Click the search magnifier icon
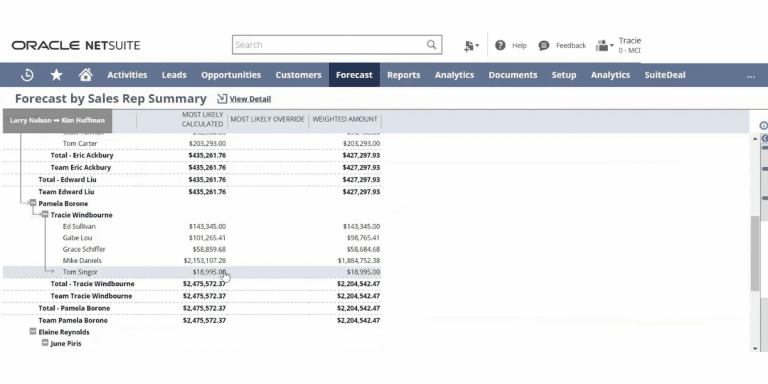The width and height of the screenshot is (768, 384). pyautogui.click(x=431, y=45)
